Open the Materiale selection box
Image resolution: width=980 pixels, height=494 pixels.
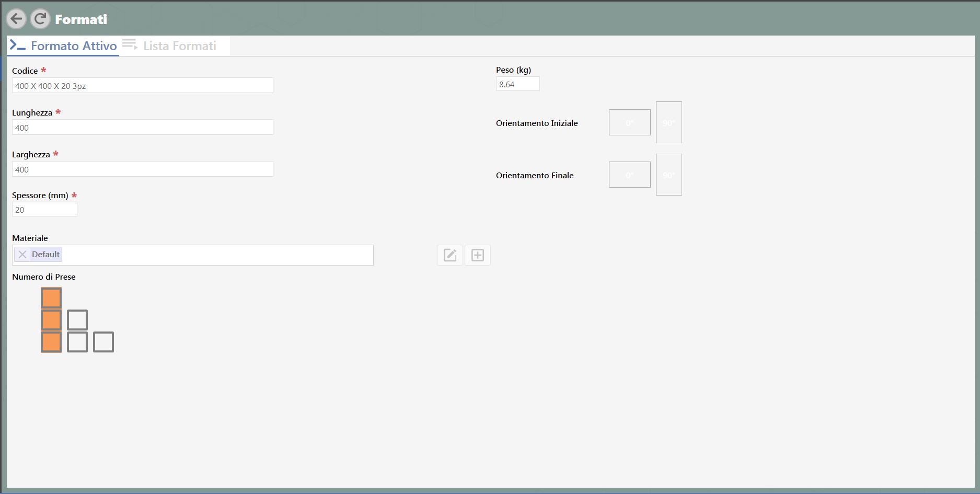click(x=192, y=255)
